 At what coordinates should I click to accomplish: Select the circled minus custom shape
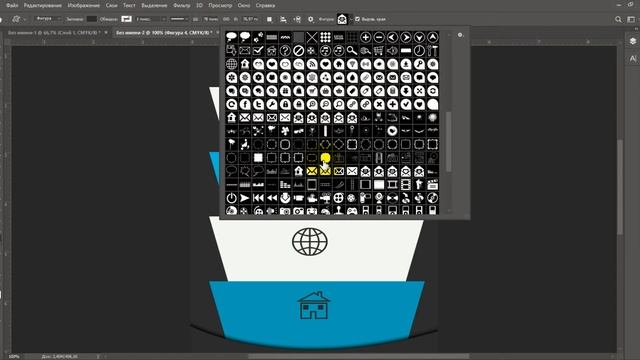tap(379, 38)
